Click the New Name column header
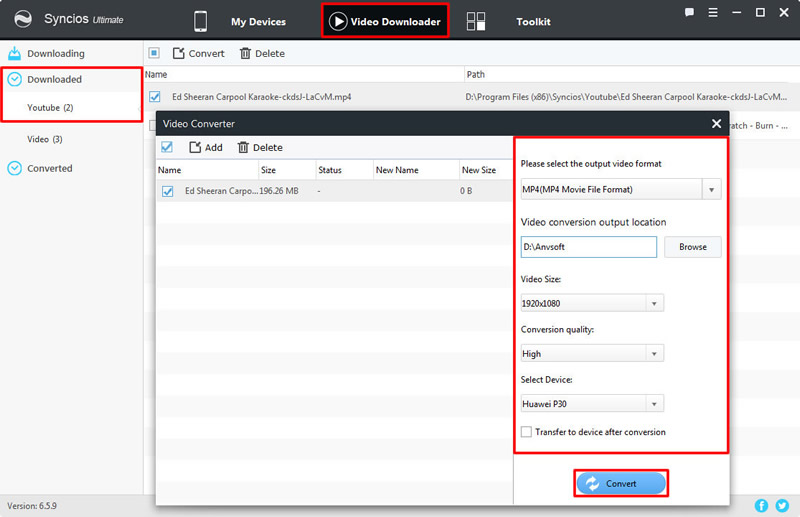 (397, 170)
